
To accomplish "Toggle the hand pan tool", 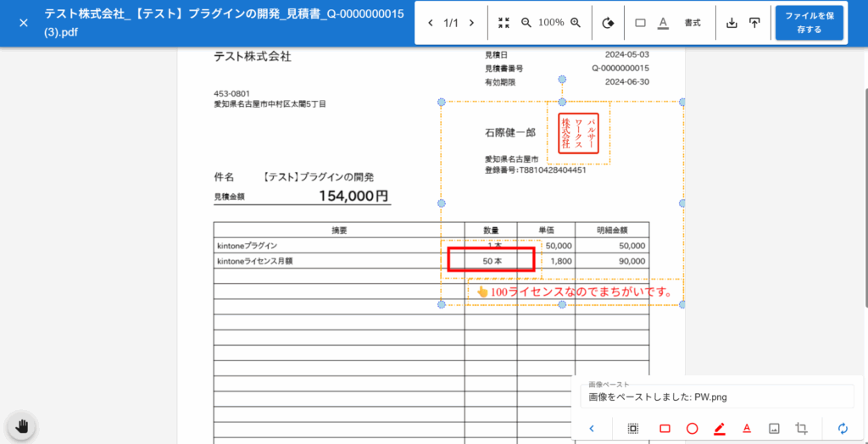I will click(22, 425).
